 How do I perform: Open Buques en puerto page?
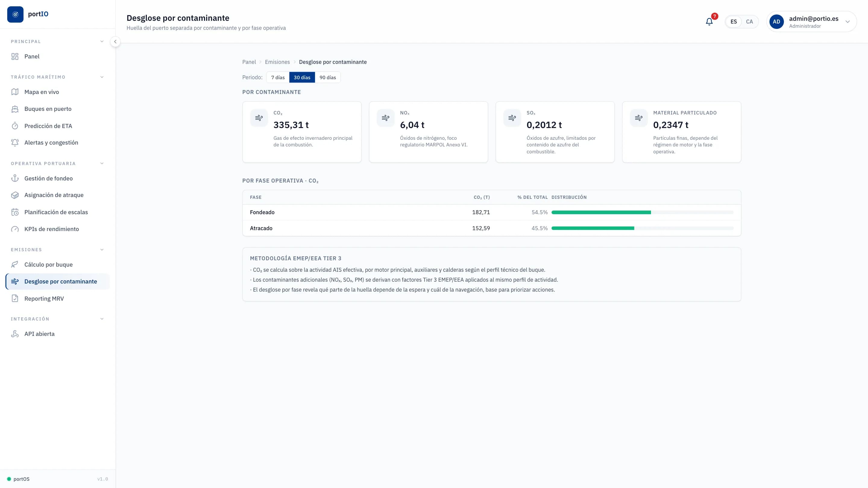[58, 109]
